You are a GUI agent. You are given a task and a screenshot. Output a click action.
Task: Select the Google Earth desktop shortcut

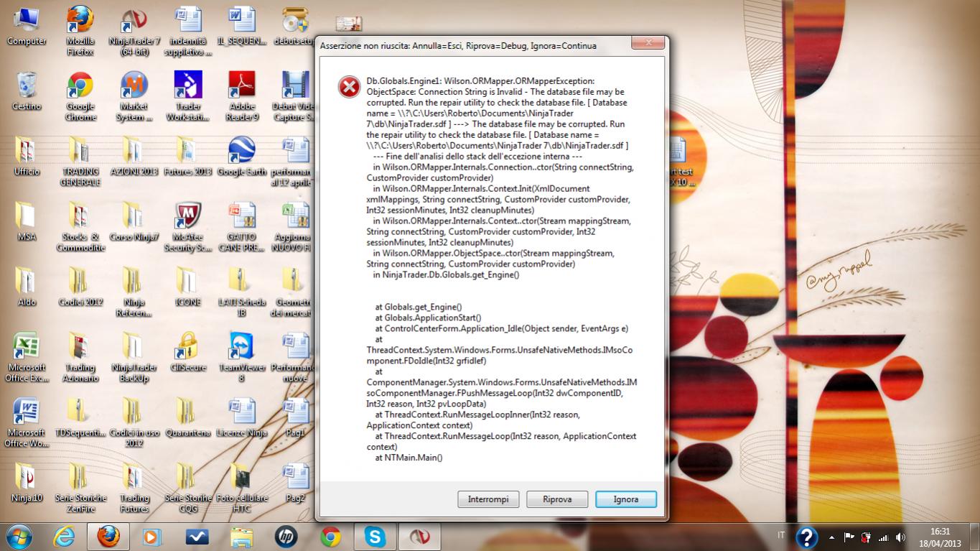tap(242, 156)
